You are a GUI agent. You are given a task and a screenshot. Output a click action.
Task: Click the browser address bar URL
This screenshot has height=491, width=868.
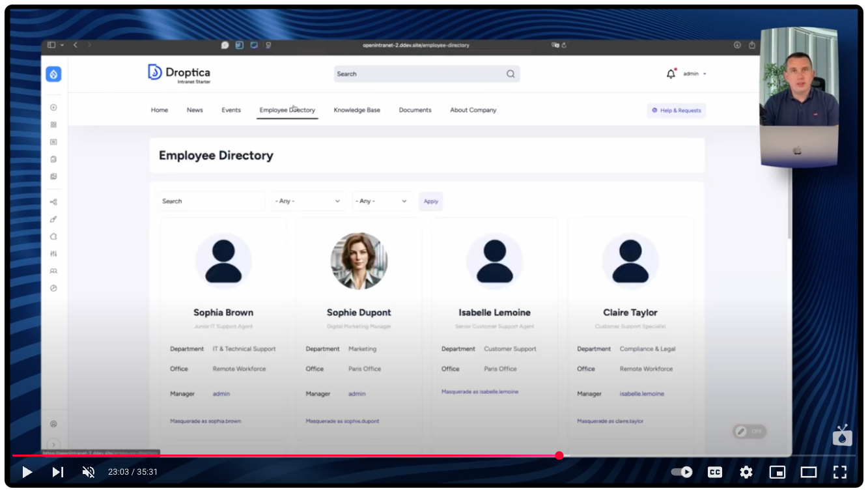416,46
